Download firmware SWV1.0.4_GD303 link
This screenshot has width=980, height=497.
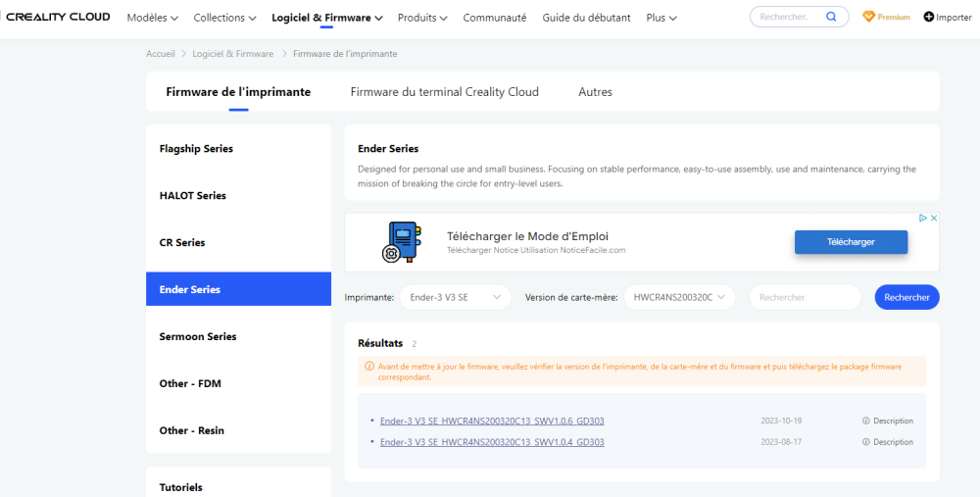coord(492,442)
